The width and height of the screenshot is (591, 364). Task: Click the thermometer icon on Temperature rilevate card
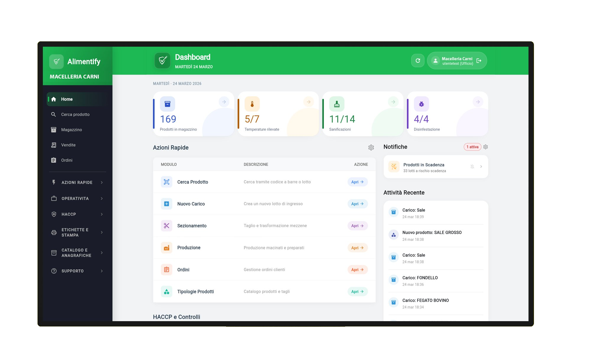pyautogui.click(x=252, y=104)
